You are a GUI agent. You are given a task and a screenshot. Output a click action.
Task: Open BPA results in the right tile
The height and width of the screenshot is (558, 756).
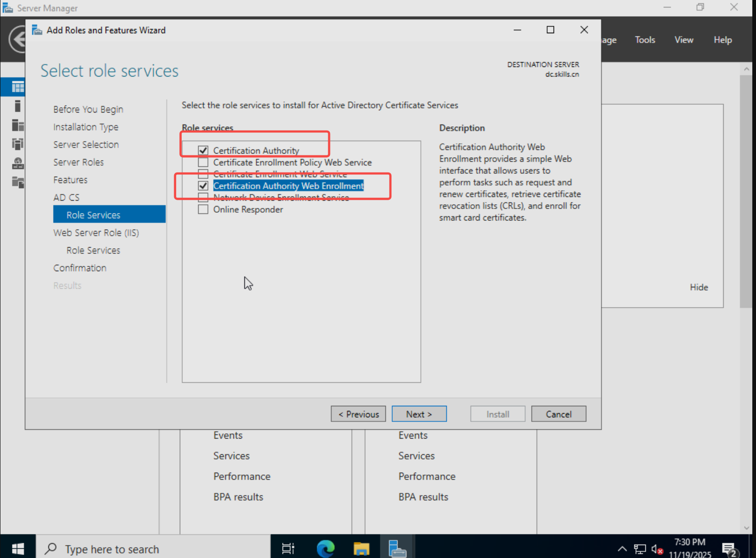coord(423,497)
